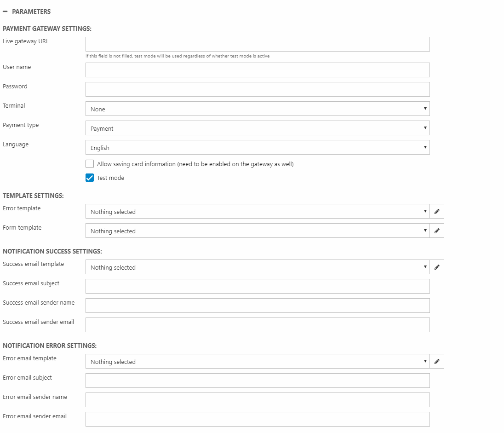Click the edit pencil for Error email template
Viewport: 504px width, 433px height.
coord(437,362)
